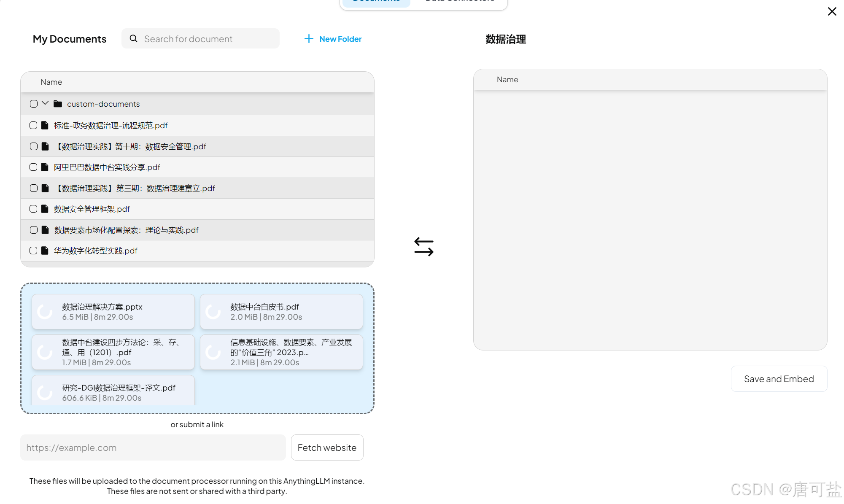Screen dimensions: 844x504
Task: Click the transfer arrows icon between panels
Action: 423,247
